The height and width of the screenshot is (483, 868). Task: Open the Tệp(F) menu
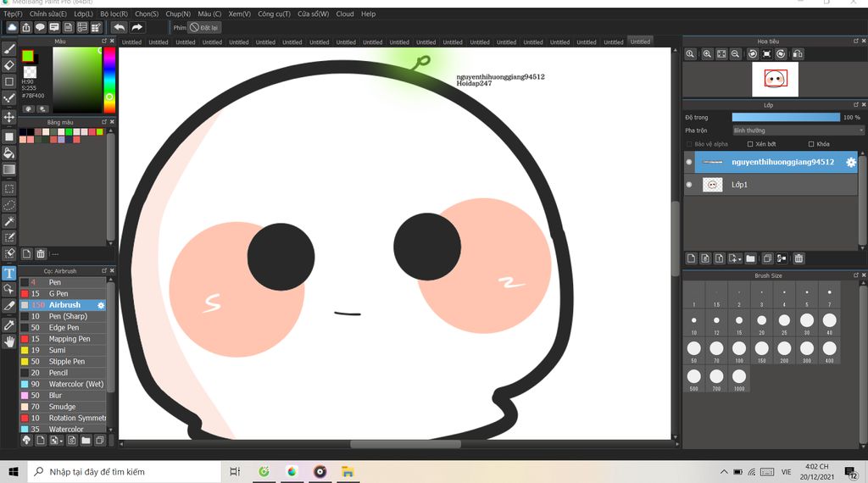14,14
